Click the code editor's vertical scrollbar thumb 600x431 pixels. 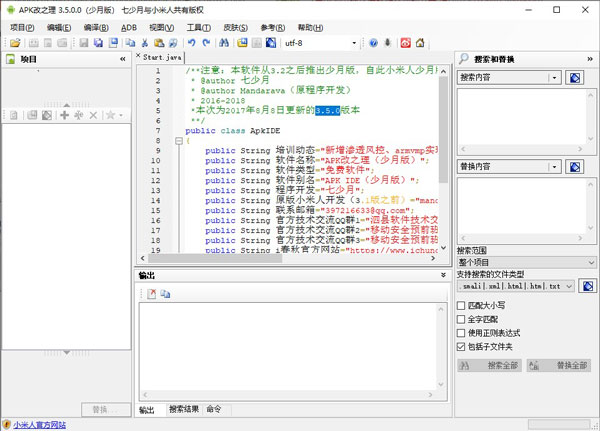[x=443, y=130]
